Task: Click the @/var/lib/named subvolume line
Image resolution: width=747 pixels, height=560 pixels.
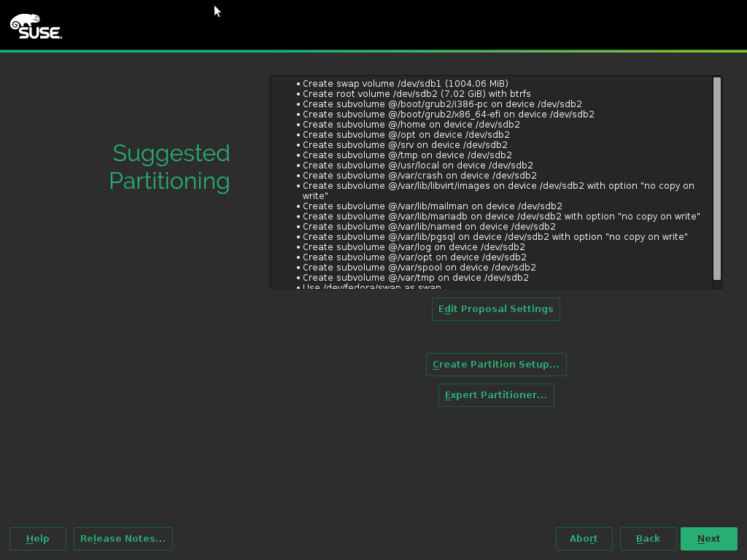Action: pos(429,227)
